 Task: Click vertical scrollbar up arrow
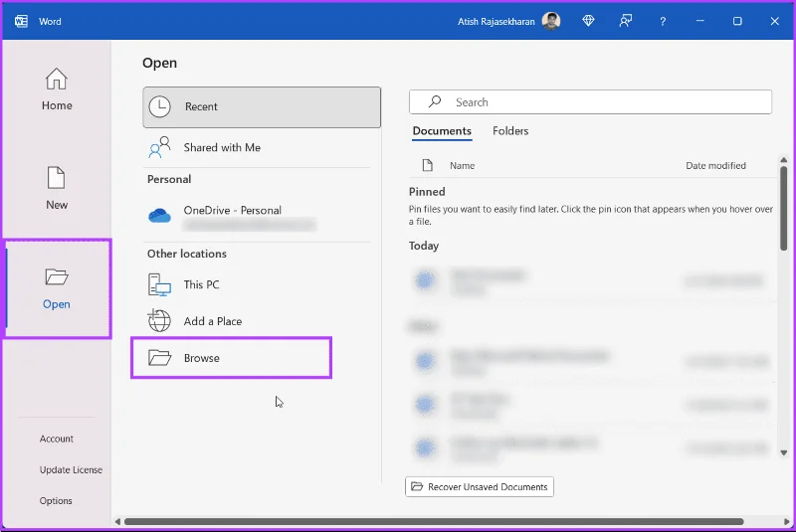coord(784,160)
